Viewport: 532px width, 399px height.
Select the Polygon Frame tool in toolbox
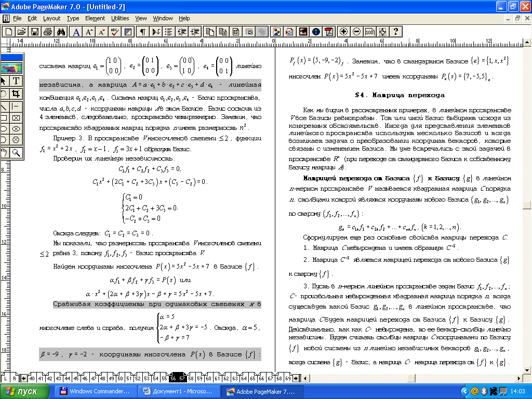click(16, 140)
